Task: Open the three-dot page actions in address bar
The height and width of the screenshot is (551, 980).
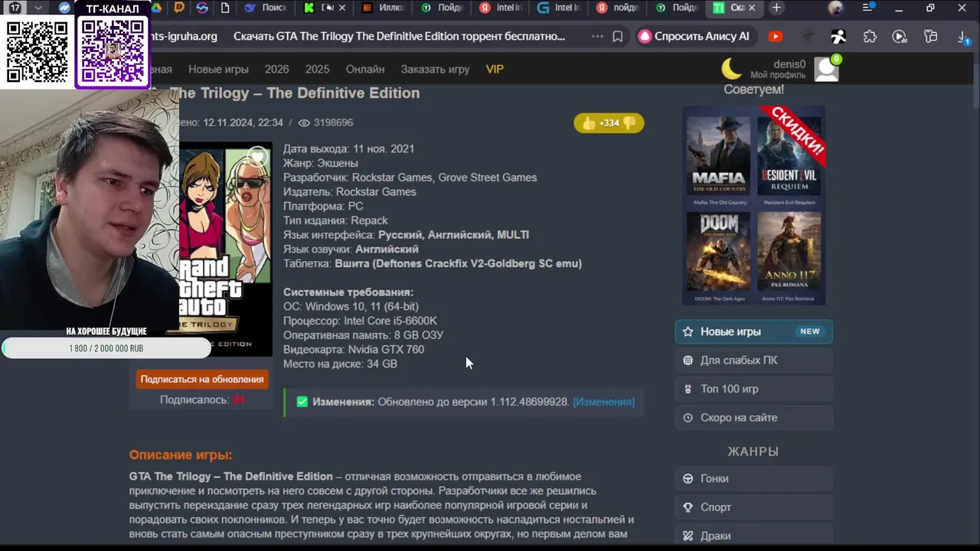Action: (597, 36)
